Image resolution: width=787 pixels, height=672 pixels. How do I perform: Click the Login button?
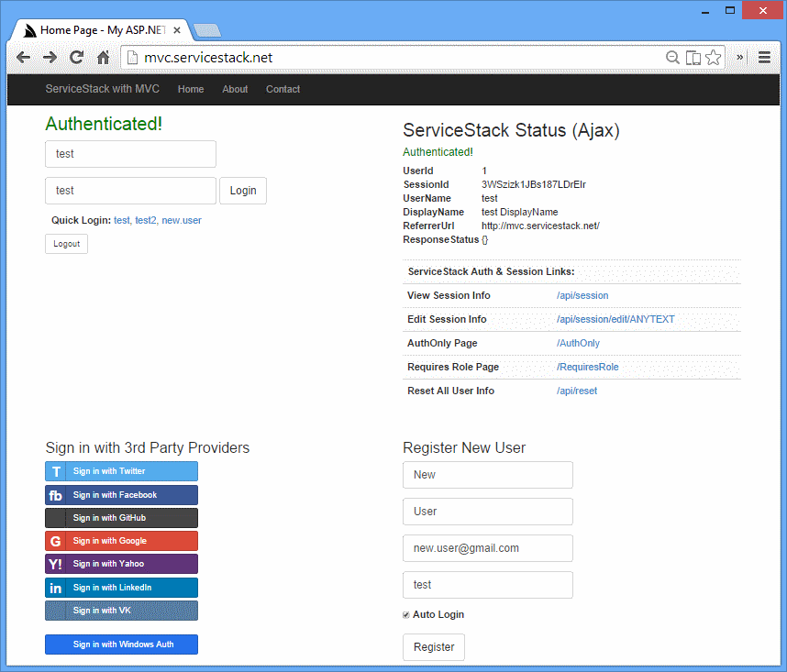(242, 191)
